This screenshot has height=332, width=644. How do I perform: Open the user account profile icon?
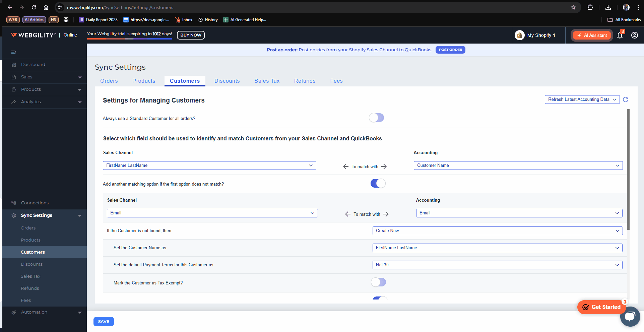pos(634,35)
